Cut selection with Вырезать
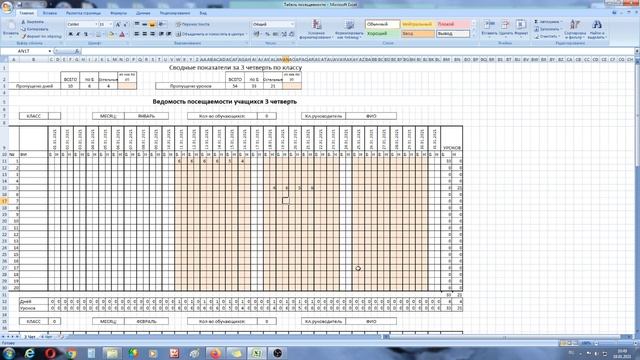Image resolution: width=640 pixels, height=360 pixels. pos(33,22)
